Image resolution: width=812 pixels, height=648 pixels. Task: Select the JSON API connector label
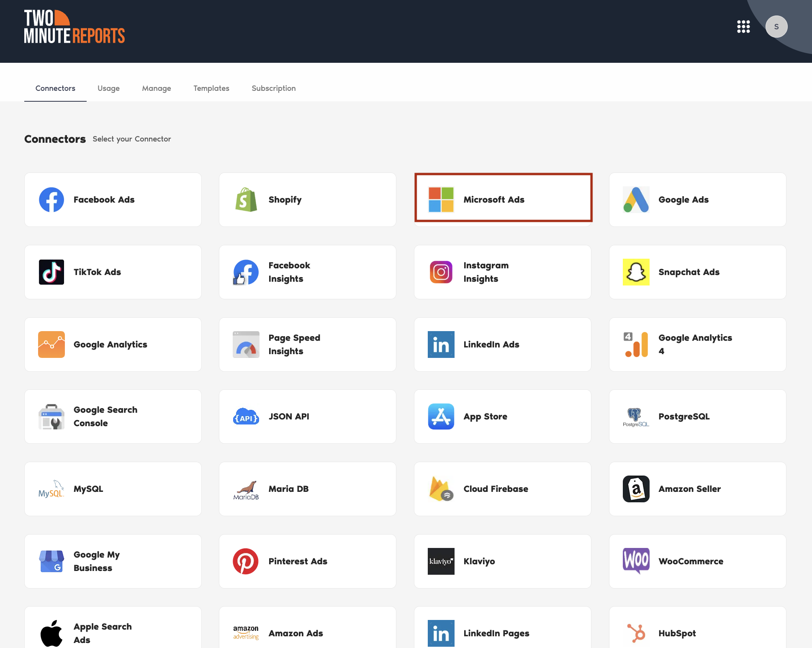[289, 417]
